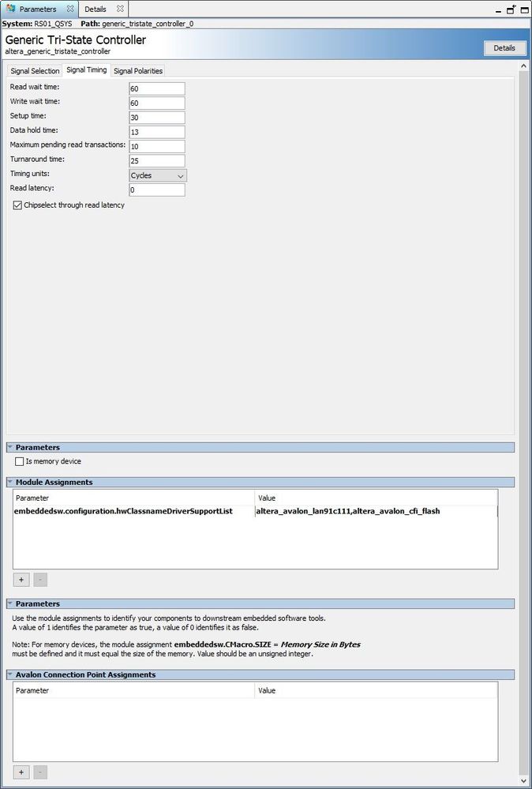Viewport: 532px width, 789px height.
Task: Click the Read latency input field
Action: point(157,190)
